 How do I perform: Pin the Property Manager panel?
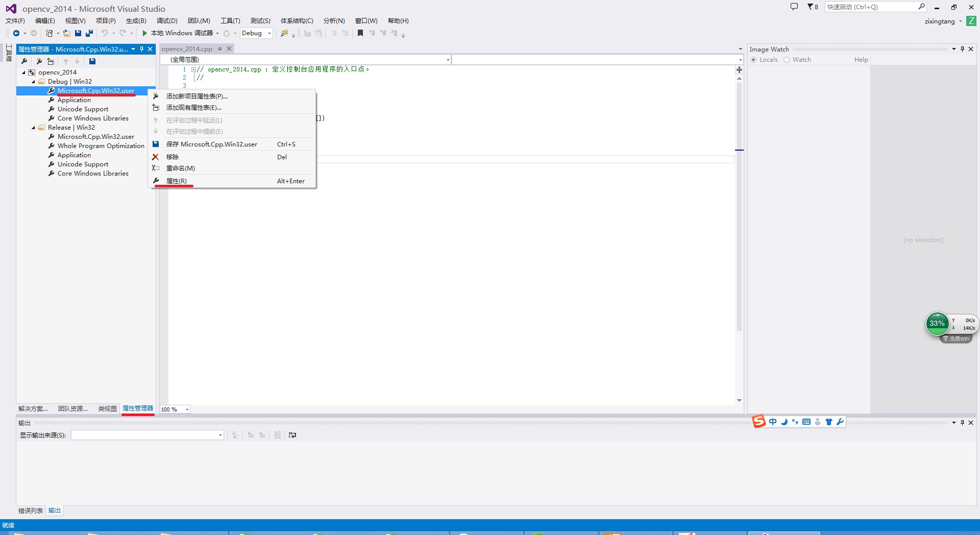[141, 49]
